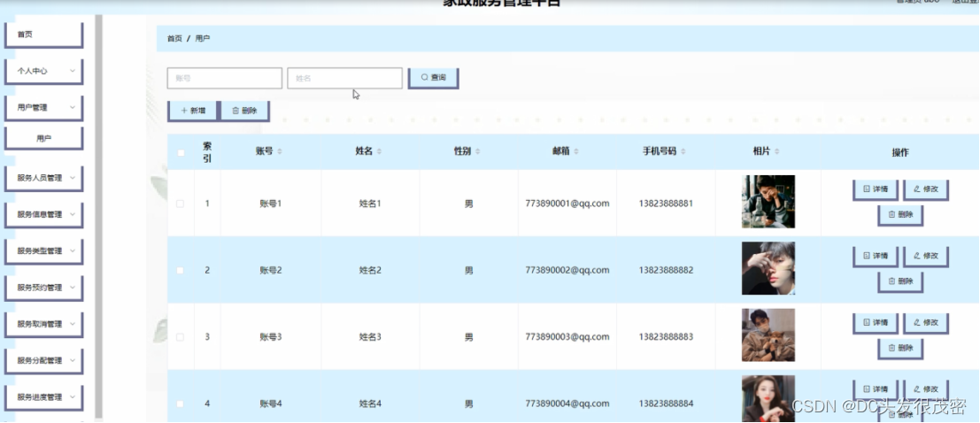Click the 索引 column header
980x423 pixels.
point(207,152)
